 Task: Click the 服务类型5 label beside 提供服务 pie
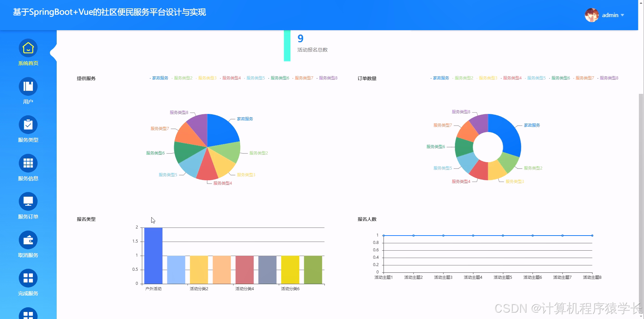coord(168,175)
